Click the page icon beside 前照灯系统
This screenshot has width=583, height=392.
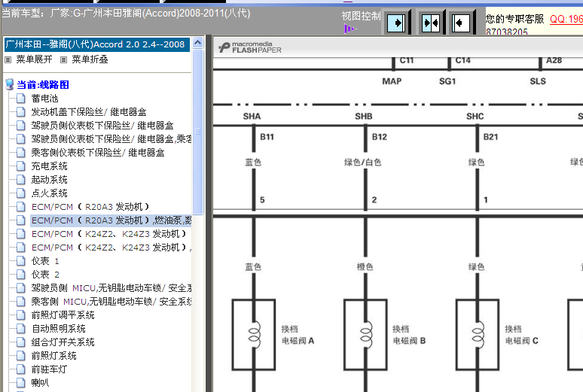(21, 356)
